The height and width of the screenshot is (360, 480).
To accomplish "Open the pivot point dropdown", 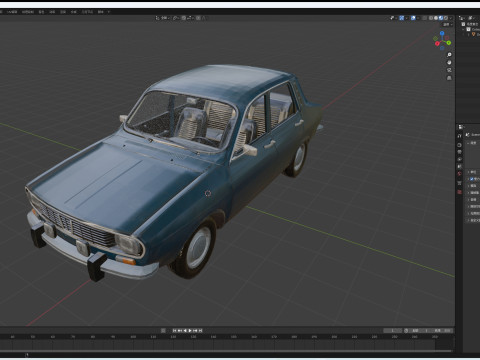I will pyautogui.click(x=176, y=18).
